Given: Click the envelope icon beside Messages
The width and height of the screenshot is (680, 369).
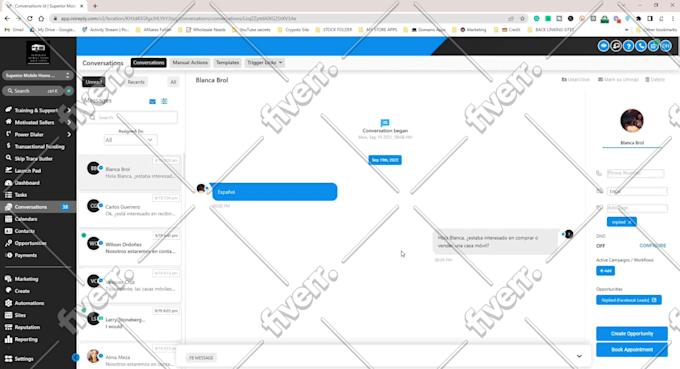Looking at the screenshot, I should pos(152,101).
